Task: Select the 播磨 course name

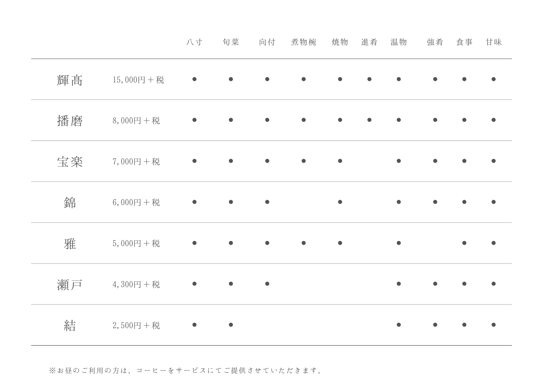Action: click(70, 121)
